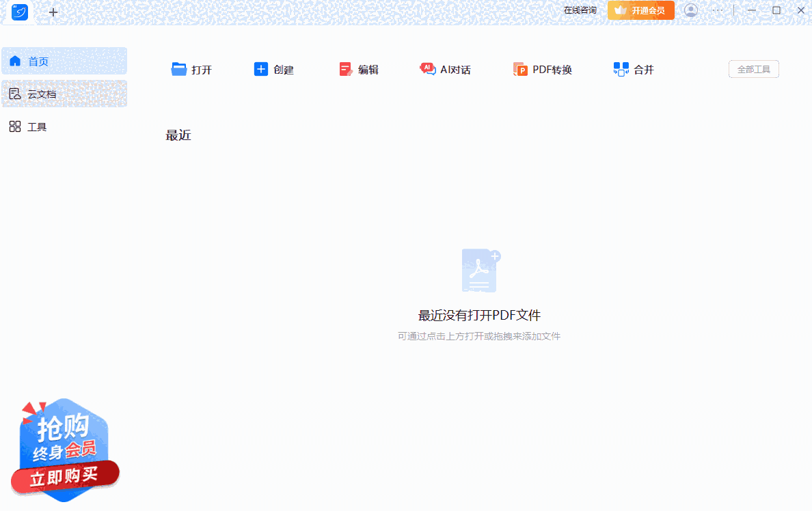
Task: Click the crown icon in the membership button
Action: tap(621, 10)
